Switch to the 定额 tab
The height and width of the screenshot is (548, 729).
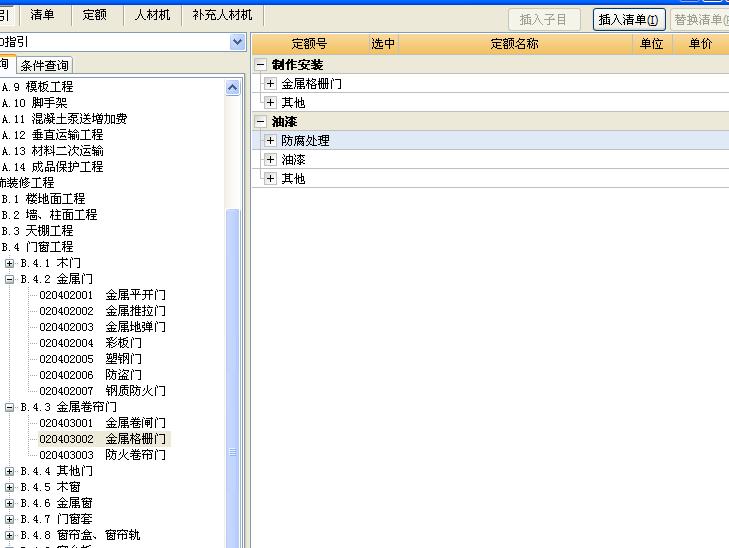click(94, 15)
